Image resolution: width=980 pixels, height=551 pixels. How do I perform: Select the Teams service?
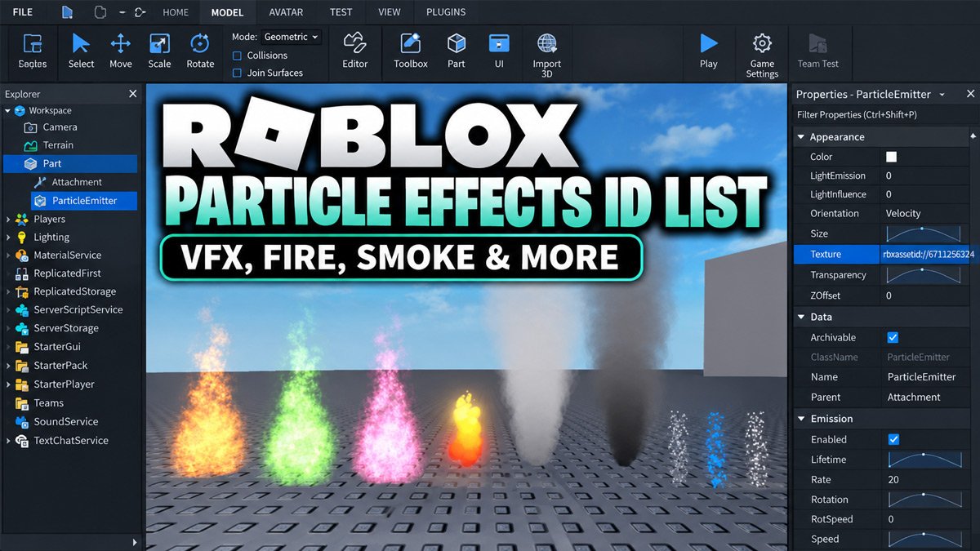pyautogui.click(x=48, y=403)
